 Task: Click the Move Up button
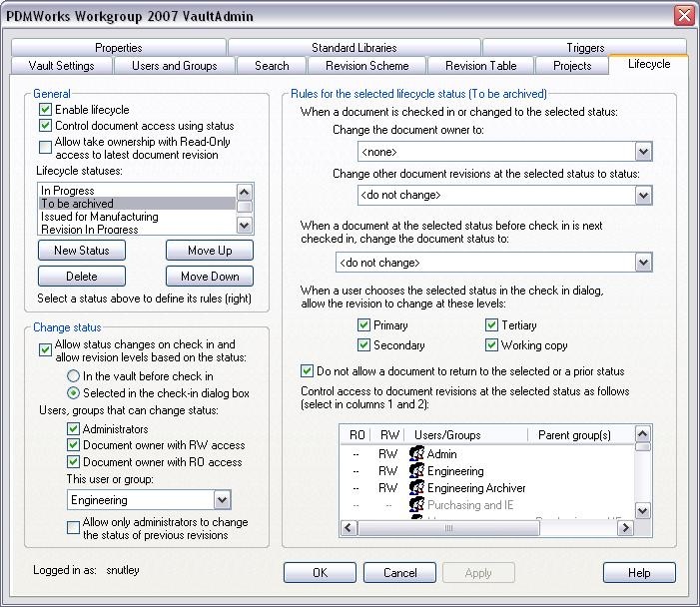(x=210, y=251)
